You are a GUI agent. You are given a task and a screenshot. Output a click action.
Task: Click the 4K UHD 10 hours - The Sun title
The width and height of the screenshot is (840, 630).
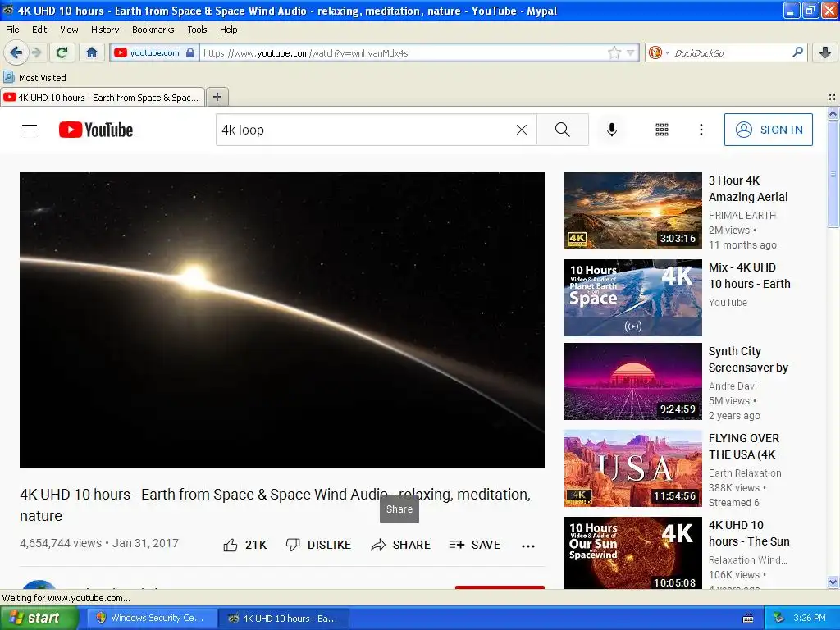(749, 533)
